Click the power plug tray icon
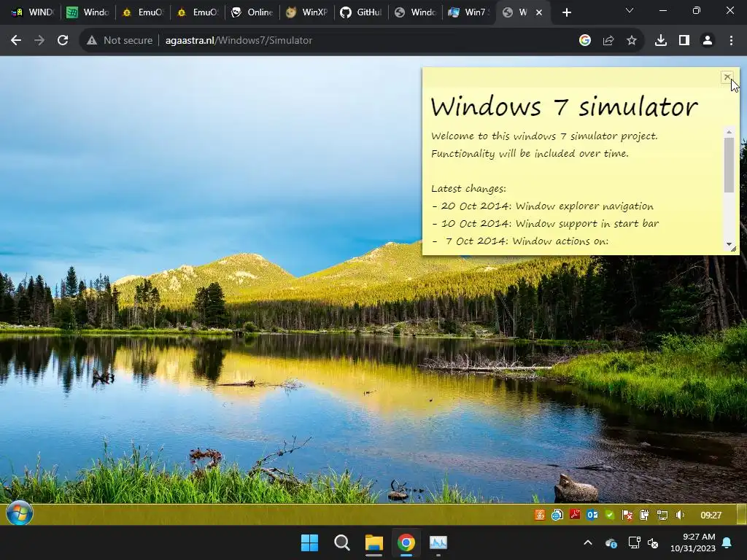 point(645,515)
